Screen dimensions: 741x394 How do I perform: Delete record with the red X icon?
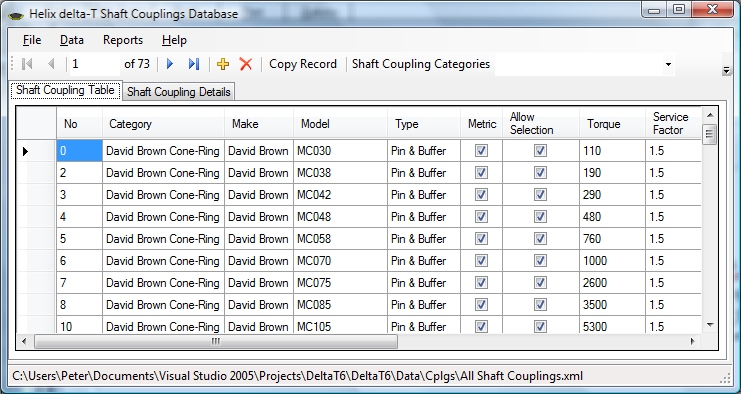(x=246, y=64)
